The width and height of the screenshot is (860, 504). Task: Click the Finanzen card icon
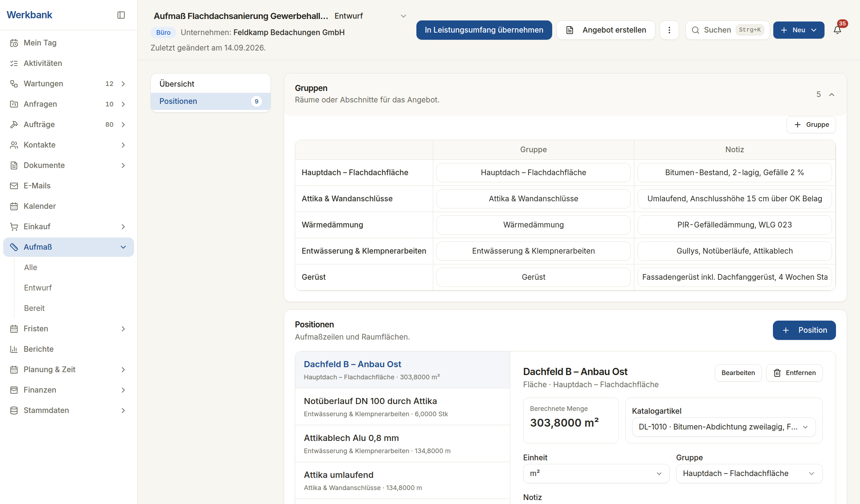pos(14,390)
